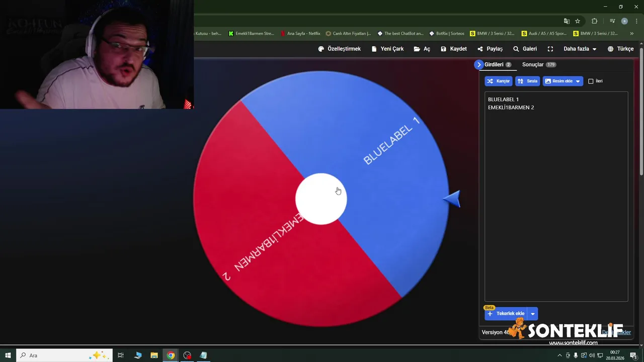Enter fullscreen mode with the expand icon

pyautogui.click(x=550, y=49)
